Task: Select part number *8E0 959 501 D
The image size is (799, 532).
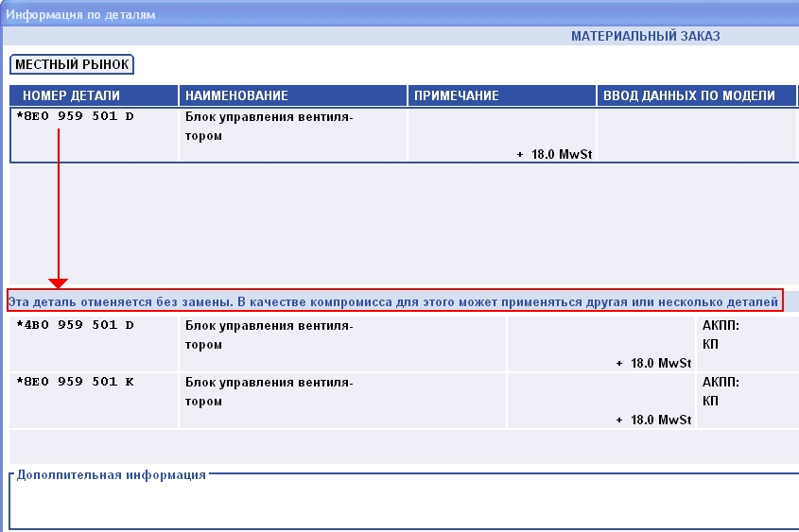Action: coord(76,117)
